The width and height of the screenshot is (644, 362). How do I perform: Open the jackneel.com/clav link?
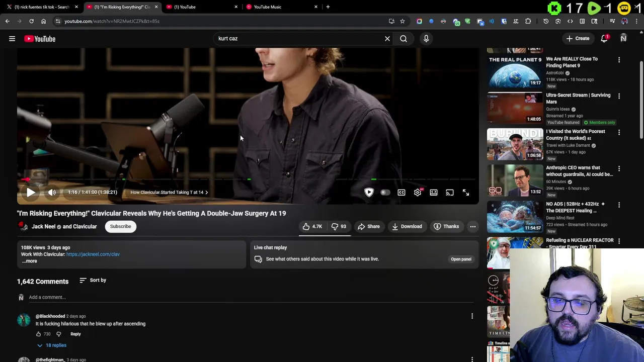pyautogui.click(x=93, y=254)
